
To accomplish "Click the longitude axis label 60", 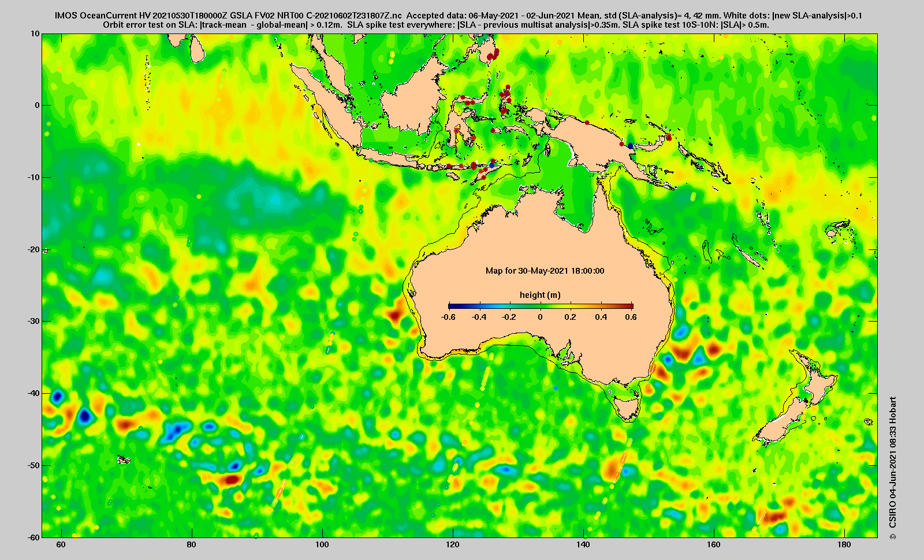I will (61, 544).
